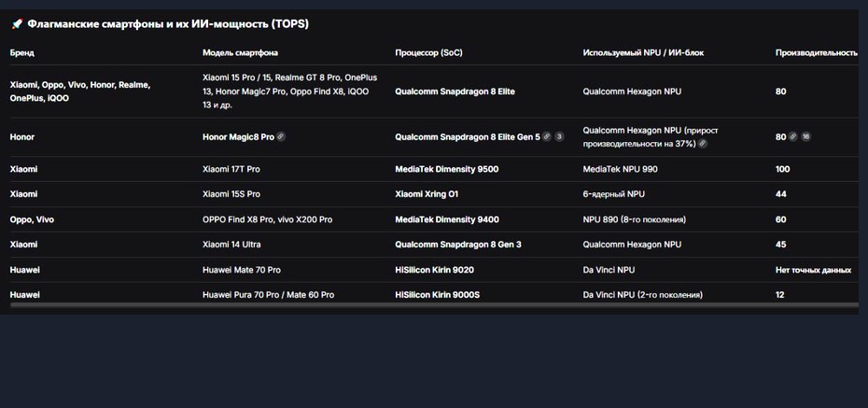Screen dimensions: 868x408
Task: Open the source link beside Honor Magic8 Pro
Action: coord(281,136)
